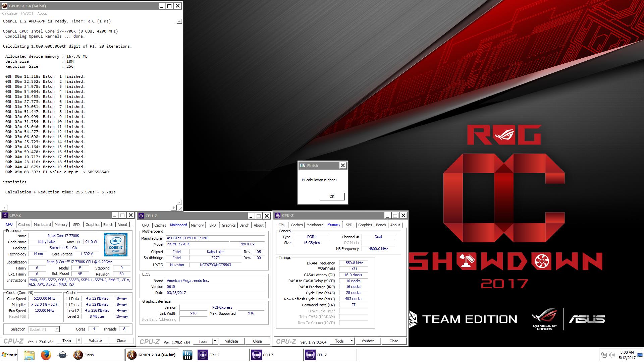Viewport: 644px width, 362px height.
Task: Open the Calculate menu in GPUPI
Action: 9,13
